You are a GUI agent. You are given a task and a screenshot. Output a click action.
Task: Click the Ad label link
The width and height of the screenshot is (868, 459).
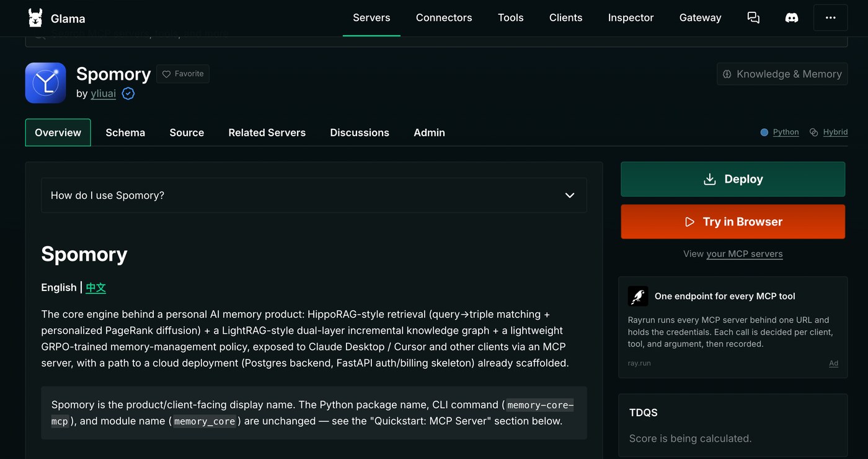point(833,363)
